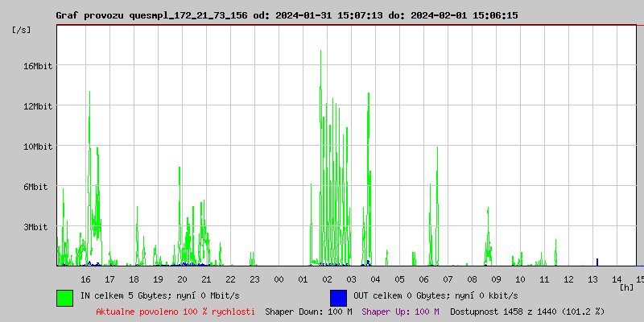Screen dimensions: 644x322
Task: Click hour 20 on the time axis
Action: [x=182, y=279]
